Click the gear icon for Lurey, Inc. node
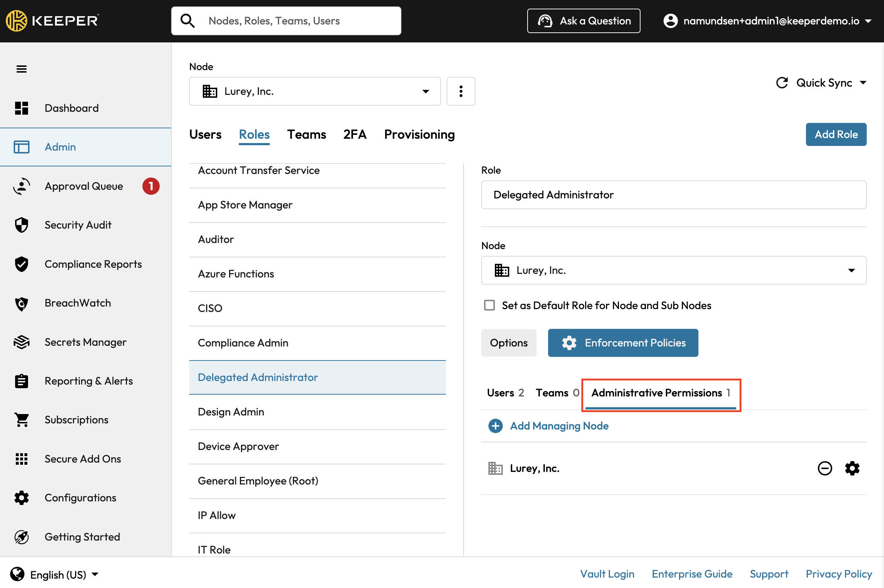This screenshot has height=588, width=884. pos(852,468)
